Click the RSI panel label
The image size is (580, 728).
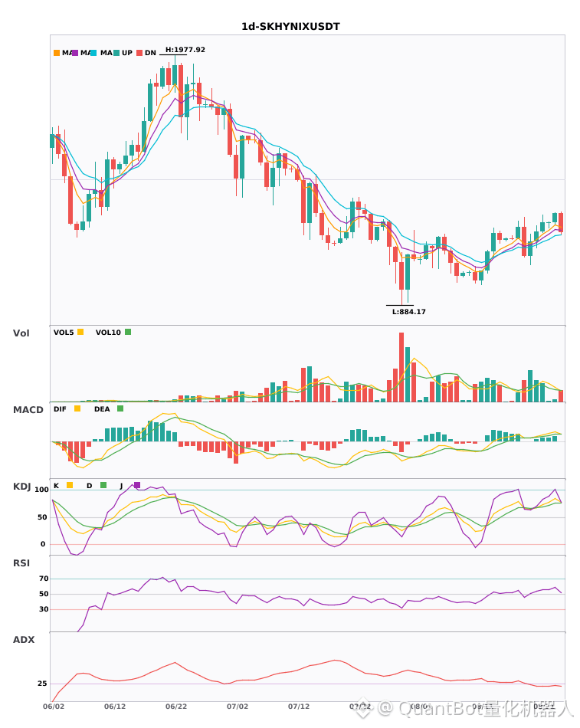(21, 563)
